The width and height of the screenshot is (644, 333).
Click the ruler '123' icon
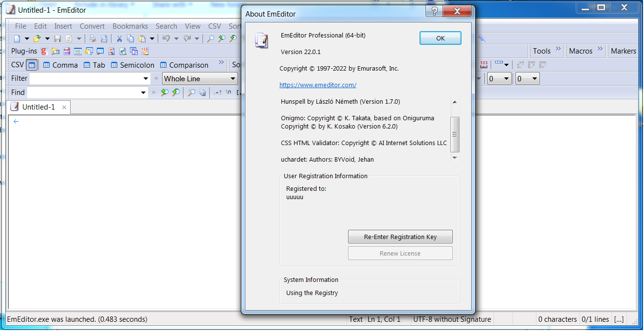click(484, 64)
